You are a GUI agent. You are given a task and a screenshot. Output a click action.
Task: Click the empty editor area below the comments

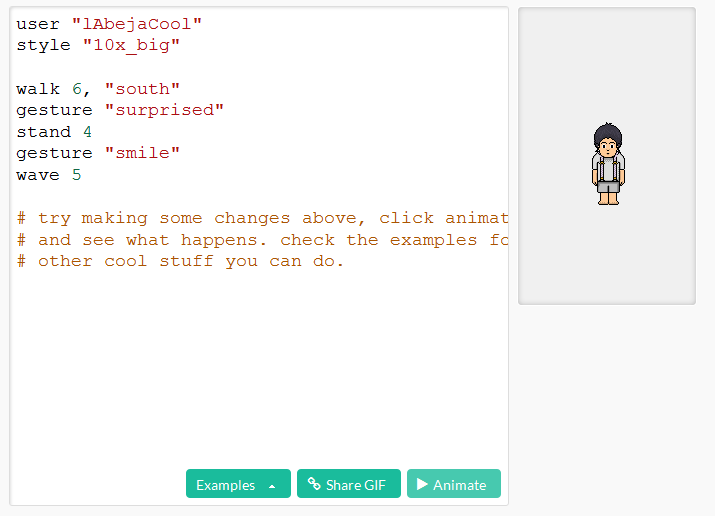[259, 365]
